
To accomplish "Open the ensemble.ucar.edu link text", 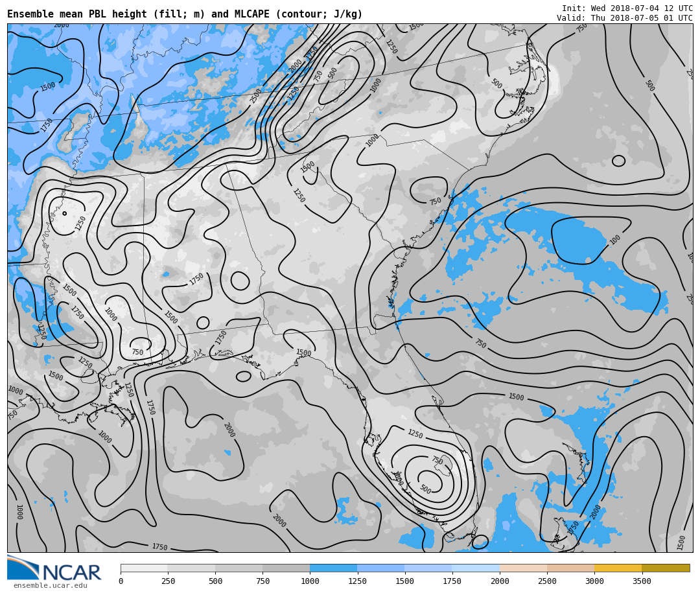I will click(50, 586).
